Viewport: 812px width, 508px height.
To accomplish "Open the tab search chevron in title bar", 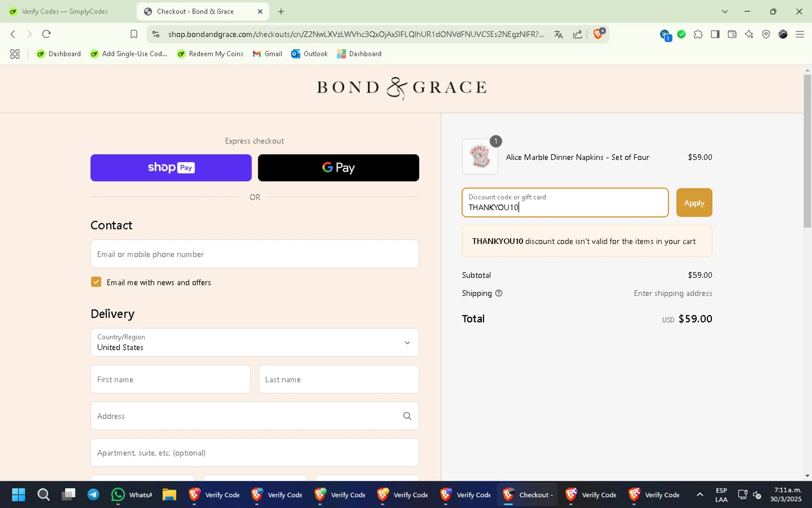I will (x=725, y=11).
